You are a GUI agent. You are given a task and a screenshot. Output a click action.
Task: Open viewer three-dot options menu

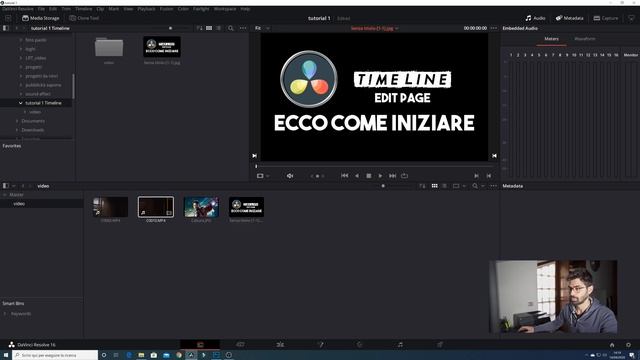tap(494, 28)
